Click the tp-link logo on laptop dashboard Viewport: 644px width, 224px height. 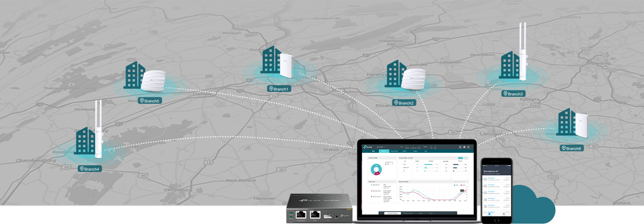pyautogui.click(x=368, y=147)
